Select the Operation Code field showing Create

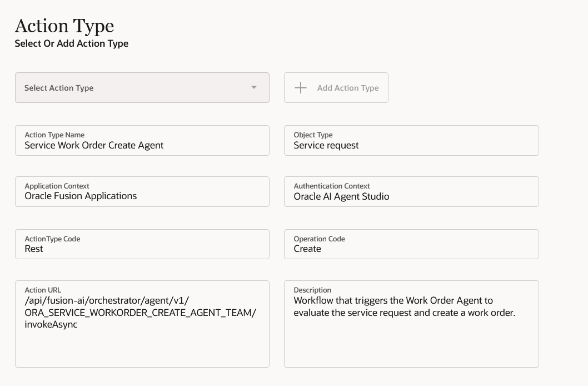coord(411,244)
